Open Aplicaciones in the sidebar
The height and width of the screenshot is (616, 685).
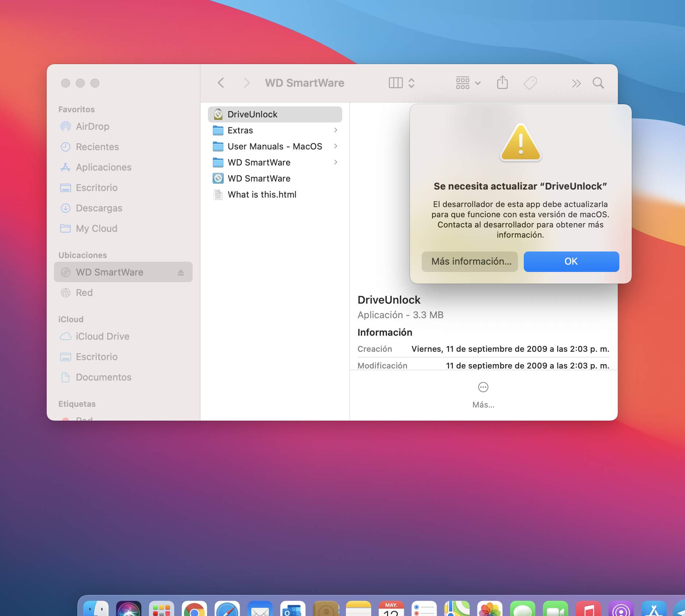tap(123, 167)
